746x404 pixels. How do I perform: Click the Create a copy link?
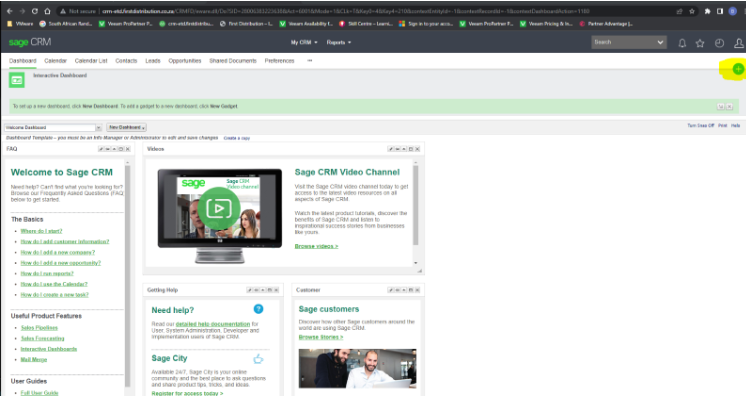[236, 138]
